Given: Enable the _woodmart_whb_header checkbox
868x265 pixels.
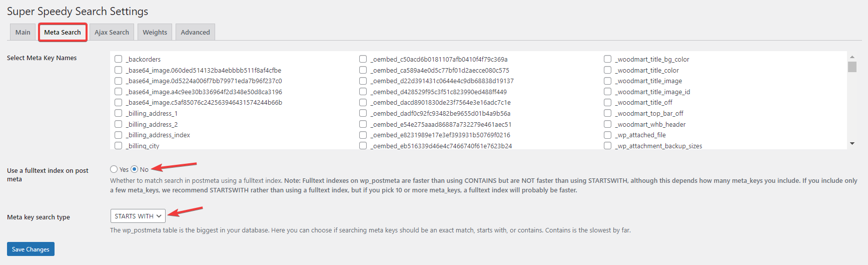Looking at the screenshot, I should pyautogui.click(x=607, y=124).
